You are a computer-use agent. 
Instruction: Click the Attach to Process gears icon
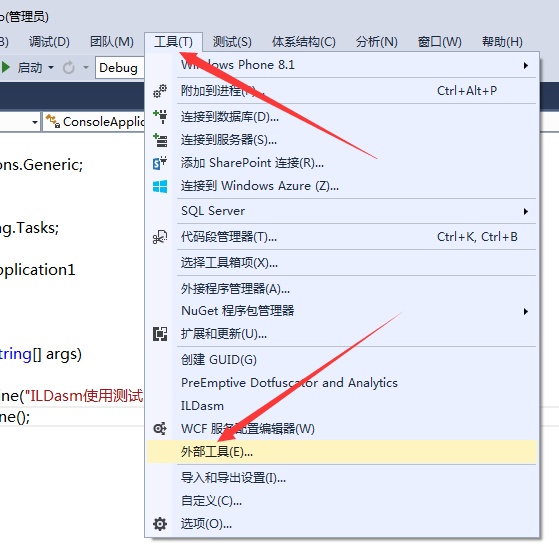tap(160, 91)
